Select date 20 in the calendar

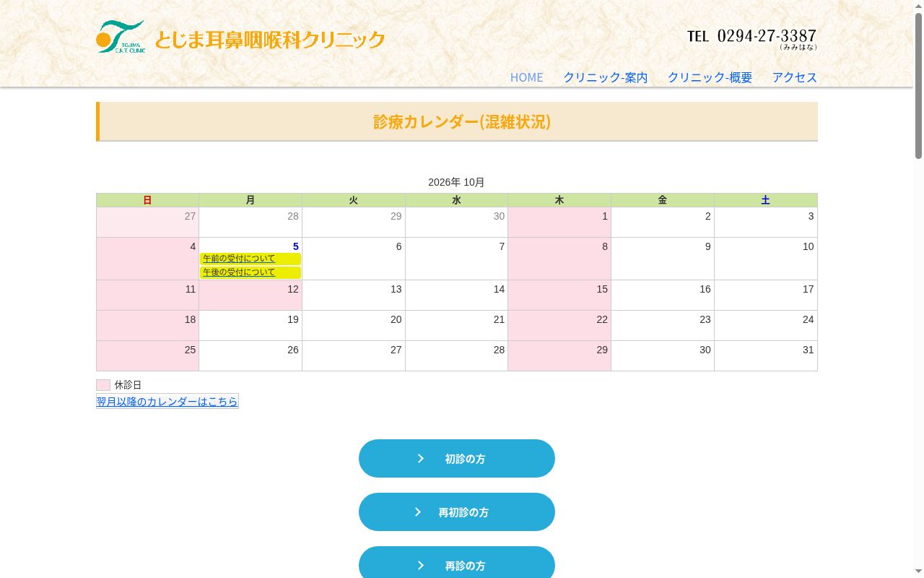tap(354, 326)
